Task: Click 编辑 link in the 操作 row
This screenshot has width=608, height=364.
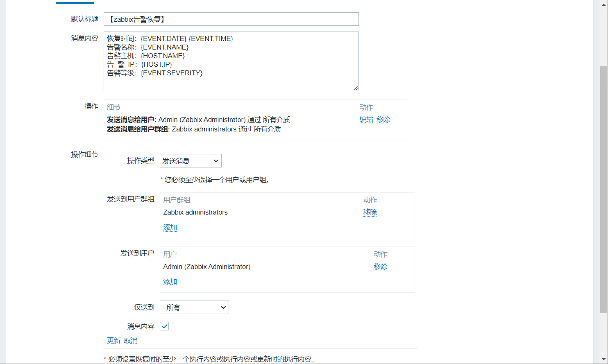Action: click(x=366, y=120)
